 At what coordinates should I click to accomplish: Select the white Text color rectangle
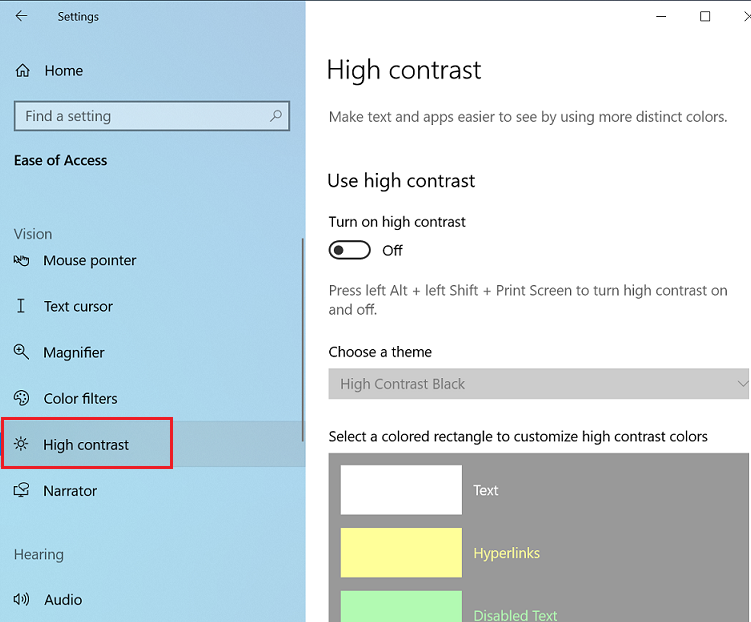pos(401,490)
